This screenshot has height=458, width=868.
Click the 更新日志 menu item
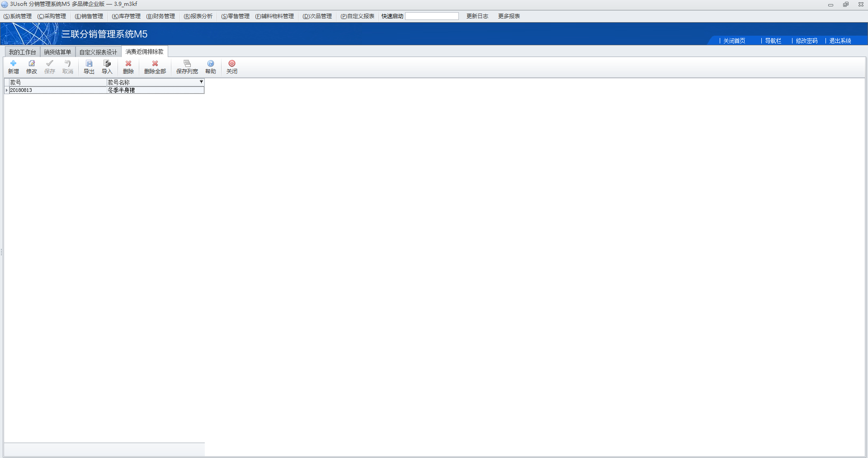477,16
